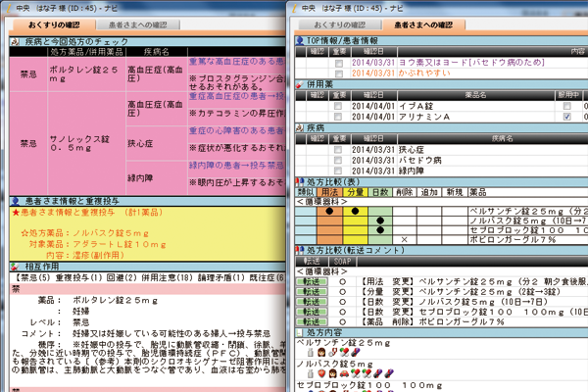The width and height of the screenshot is (588, 392).
Task: Switch to 患者さまへの確認 tab in left window
Action: pos(137,24)
